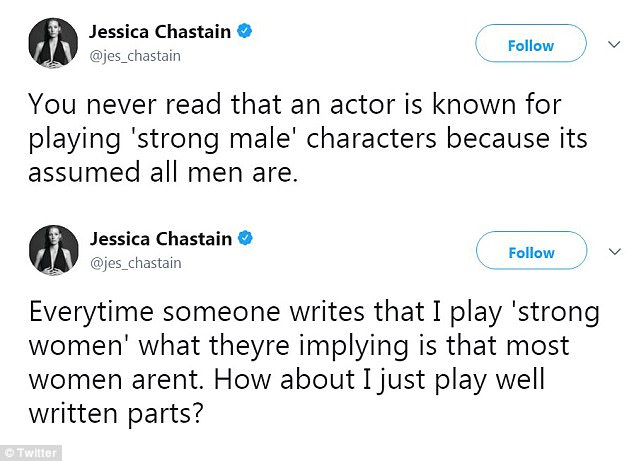Click the line "playing 'strong male' characters because its"
Screen dimensions: 634x461
click(x=308, y=140)
